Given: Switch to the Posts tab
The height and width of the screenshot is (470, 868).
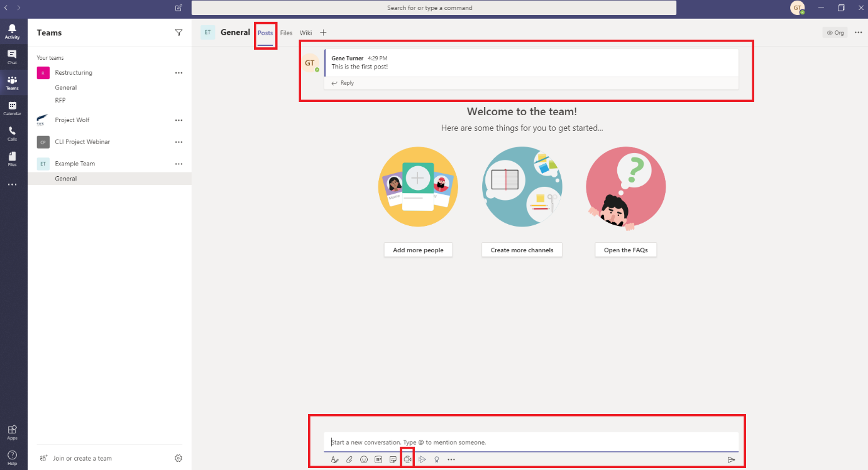Looking at the screenshot, I should coord(265,33).
